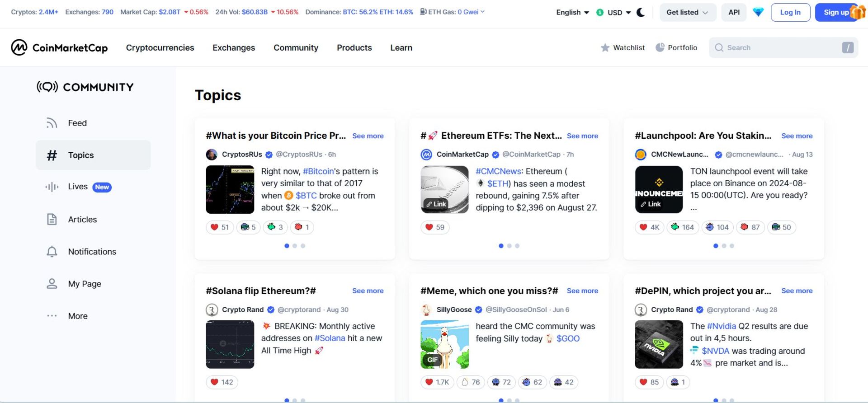This screenshot has height=403, width=868.
Task: Open Portfolio pie chart icon
Action: coord(660,47)
